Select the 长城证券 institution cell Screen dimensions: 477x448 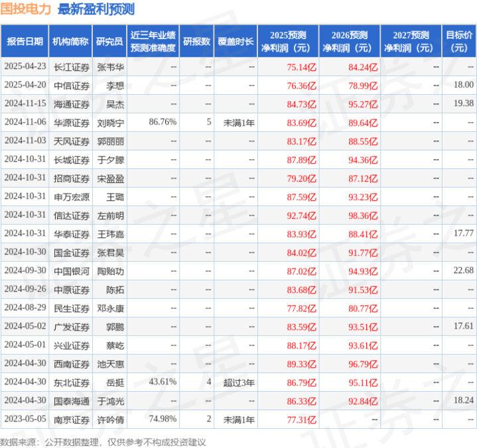[72, 160]
